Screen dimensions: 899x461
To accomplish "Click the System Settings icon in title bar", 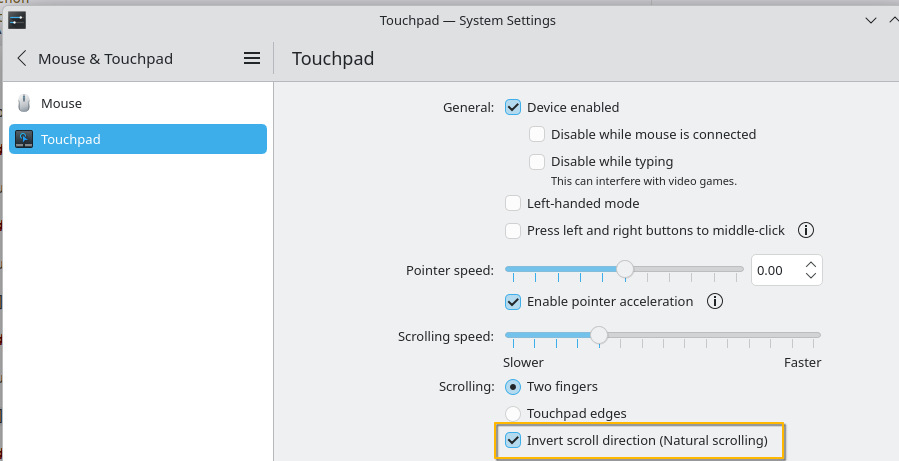I will pos(17,20).
